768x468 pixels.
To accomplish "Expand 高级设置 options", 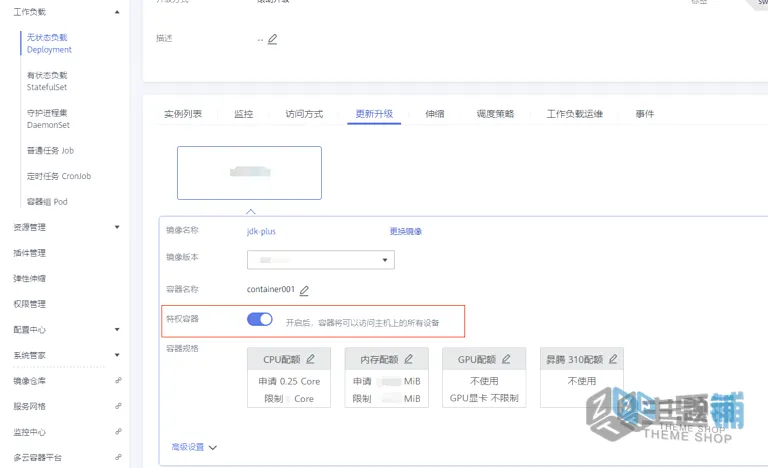I will 194,447.
